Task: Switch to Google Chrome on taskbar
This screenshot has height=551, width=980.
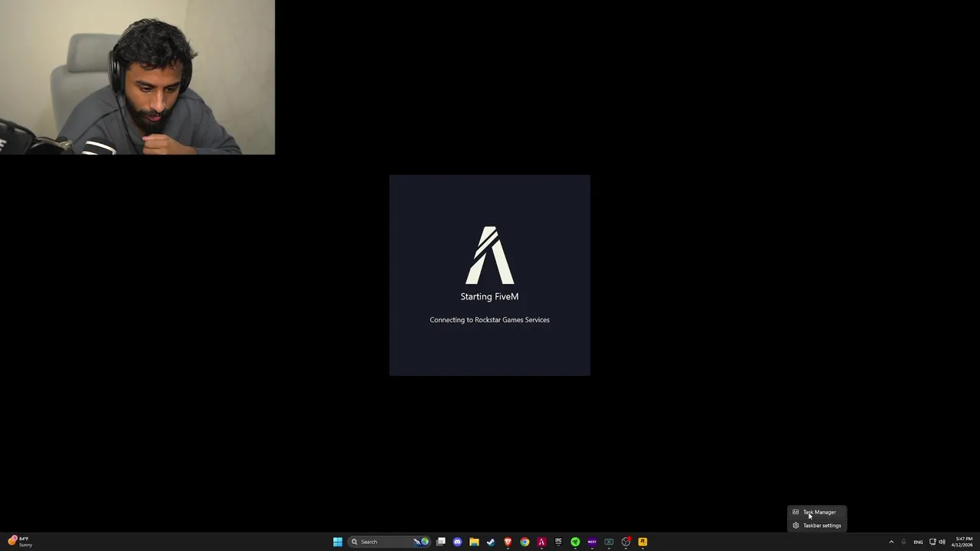Action: coord(524,542)
